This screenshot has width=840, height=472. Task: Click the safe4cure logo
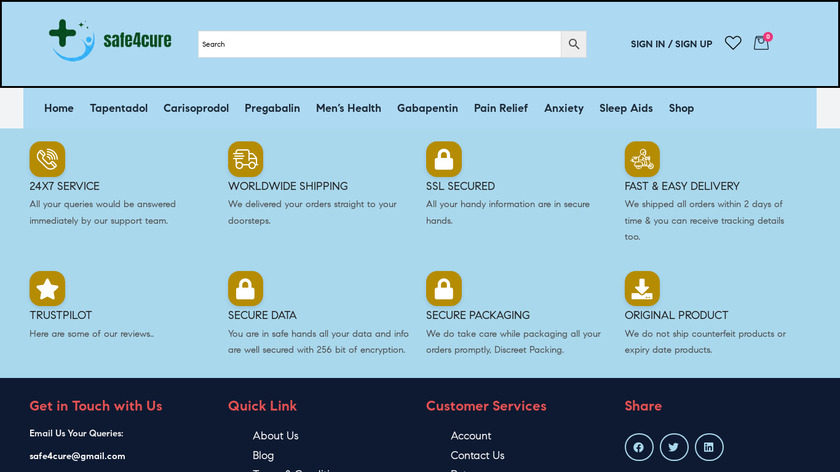click(110, 40)
